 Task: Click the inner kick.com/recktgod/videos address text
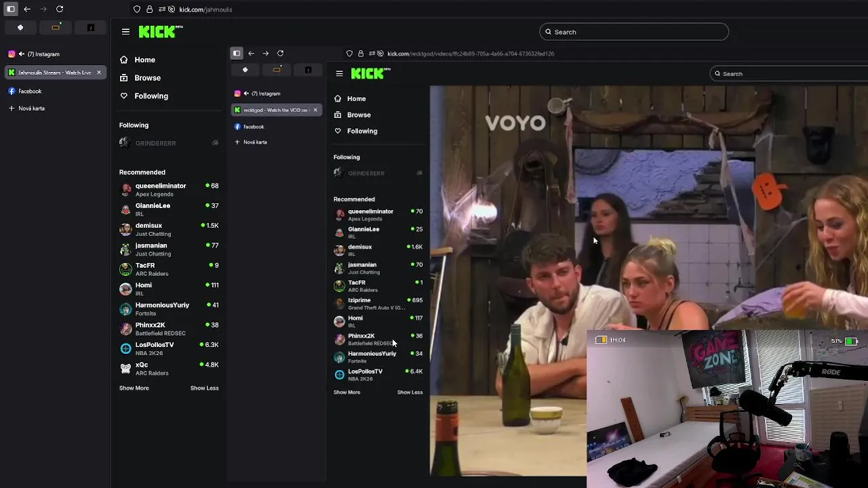[471, 54]
